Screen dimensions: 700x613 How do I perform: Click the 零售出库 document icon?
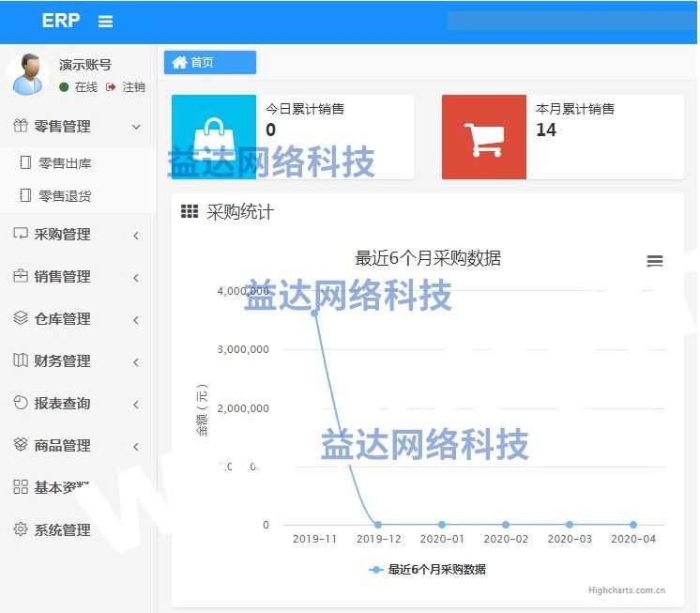25,162
